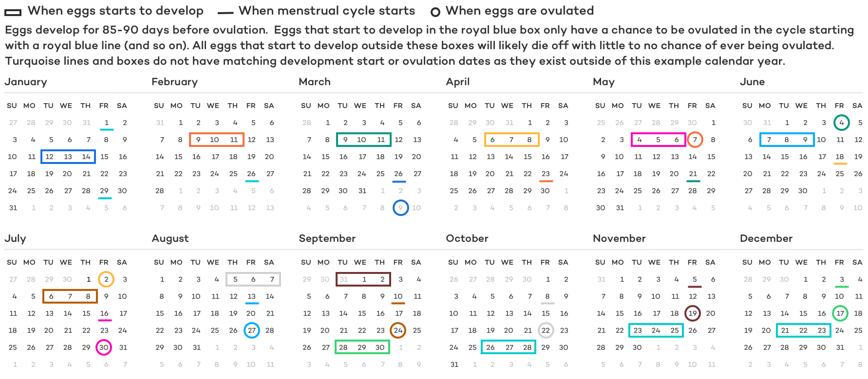Select orange-underlined April 23
868x379 pixels.
tap(546, 174)
